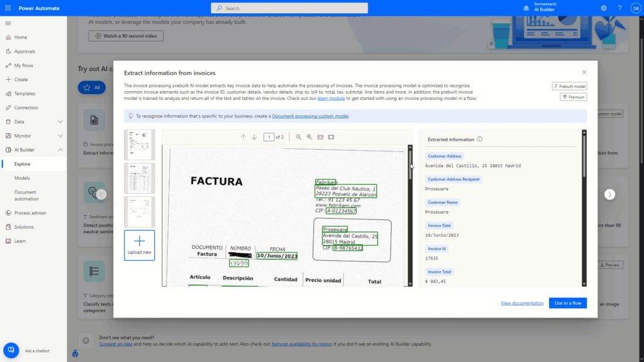Open the Help menu question mark
644x362 pixels.
pos(619,8)
